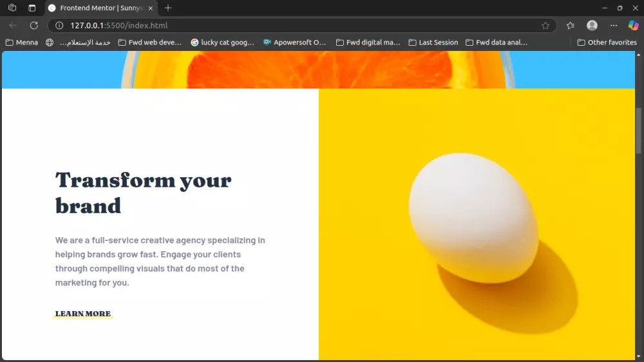Click the orange slice header image
This screenshot has width=644, height=362.
coord(318,70)
